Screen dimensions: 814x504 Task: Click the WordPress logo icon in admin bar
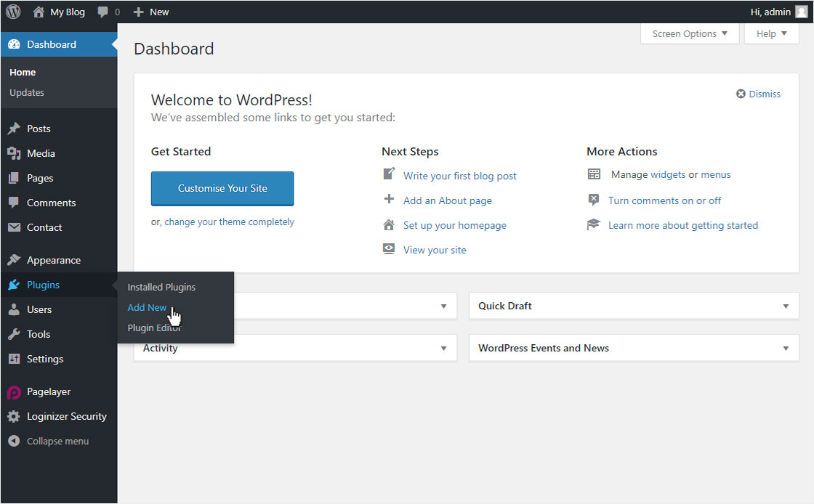tap(13, 12)
